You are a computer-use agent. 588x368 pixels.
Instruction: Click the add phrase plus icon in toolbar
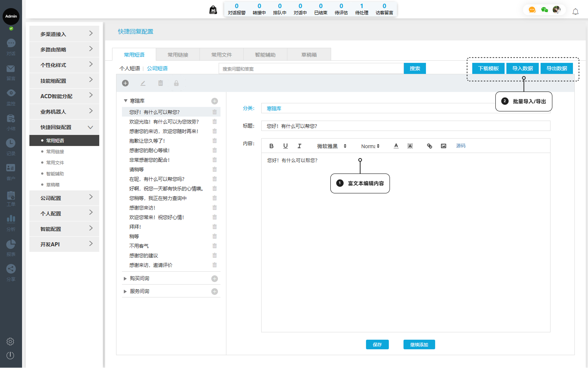point(125,83)
